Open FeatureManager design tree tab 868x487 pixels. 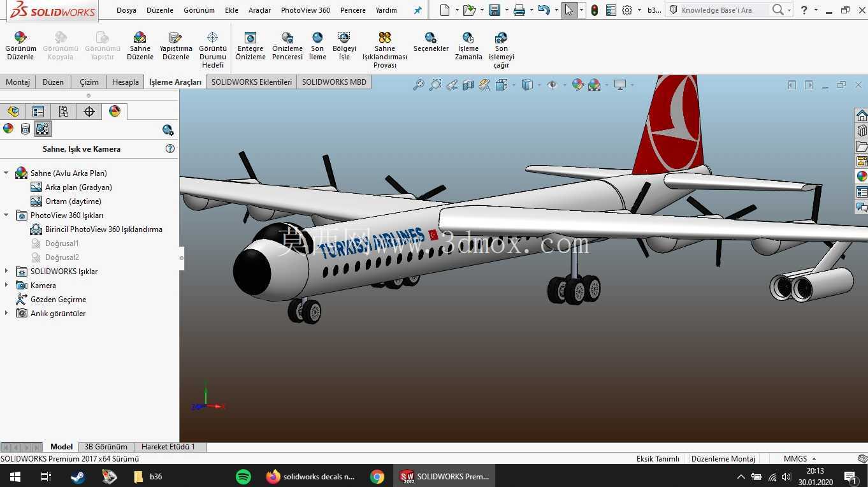[13, 112]
